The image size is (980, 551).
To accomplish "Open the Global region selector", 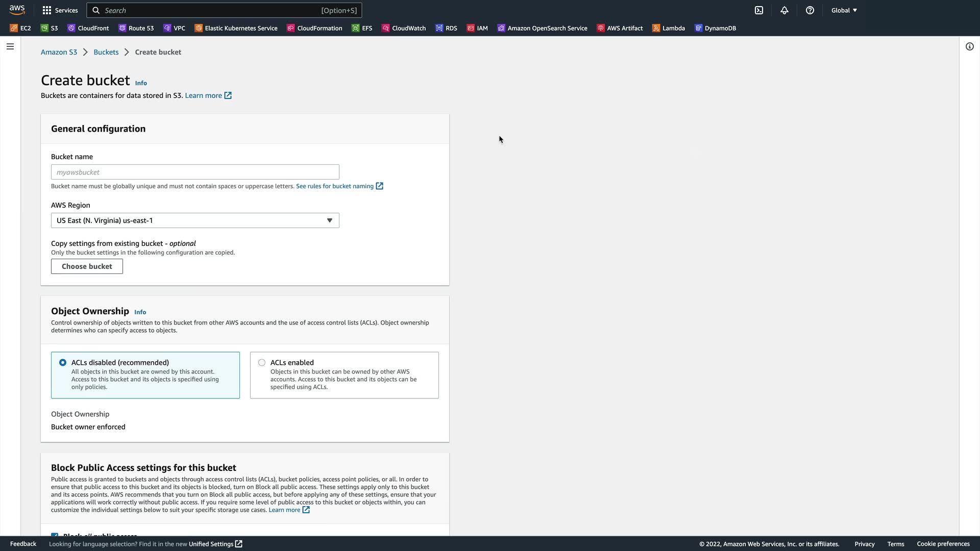I will [844, 10].
